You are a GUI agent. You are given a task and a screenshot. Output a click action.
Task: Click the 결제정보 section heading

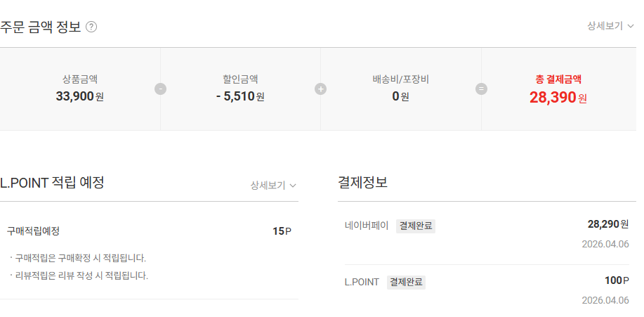[x=362, y=183]
